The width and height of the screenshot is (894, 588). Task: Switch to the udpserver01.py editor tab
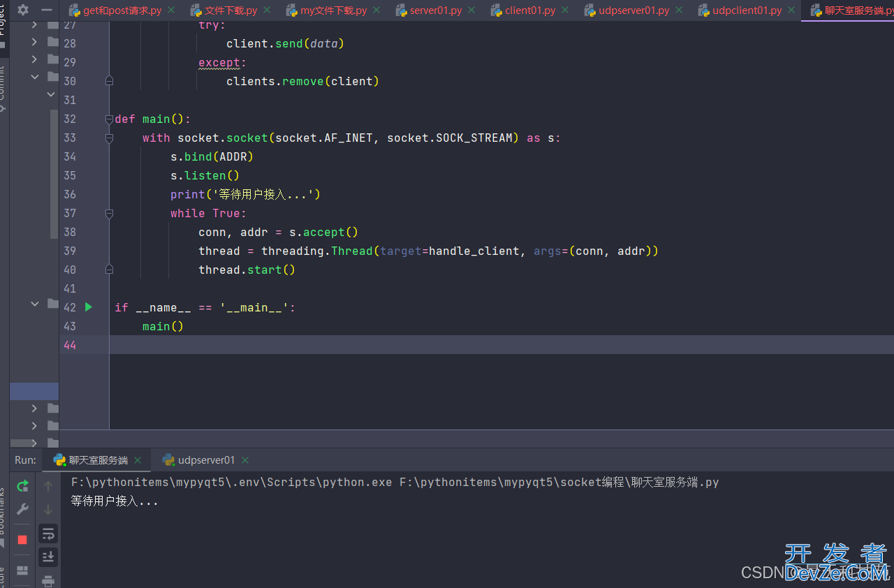pyautogui.click(x=634, y=10)
